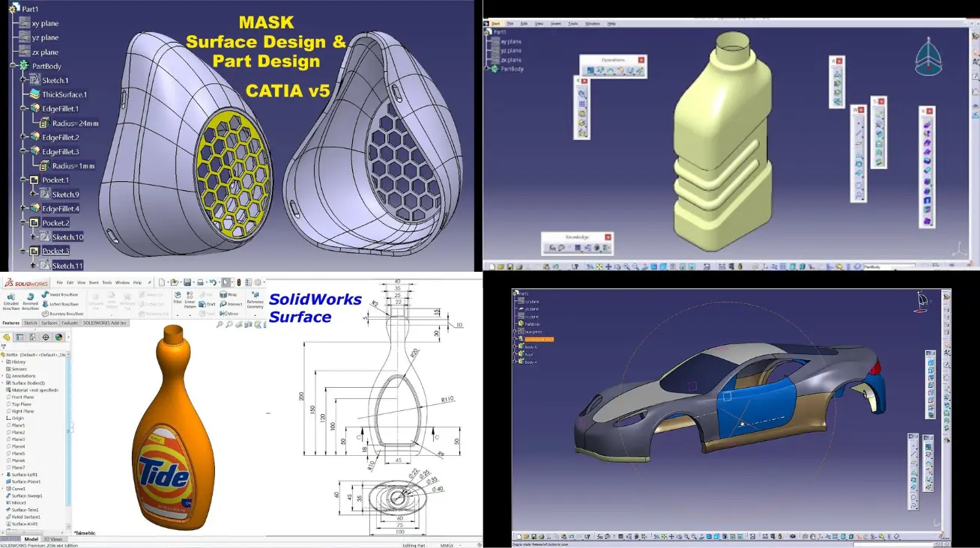This screenshot has width=980, height=548.
Task: Expand the Sketch.1 node in the mask tree
Action: coord(24,80)
